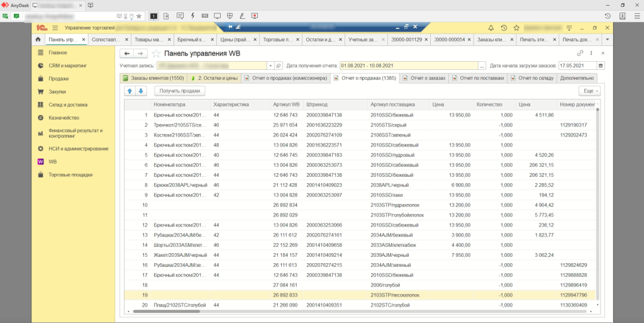Viewport: 644px width, 323px height.
Task: Expand the account dropdown arrow
Action: coord(271,65)
